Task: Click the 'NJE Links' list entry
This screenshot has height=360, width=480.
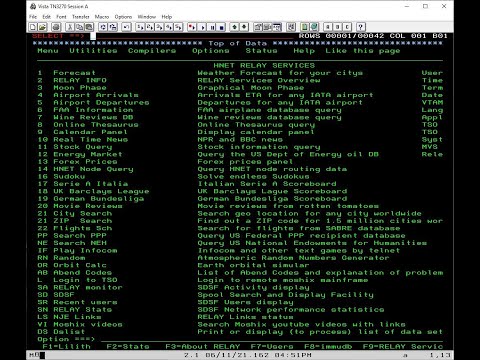Action: coord(77,317)
